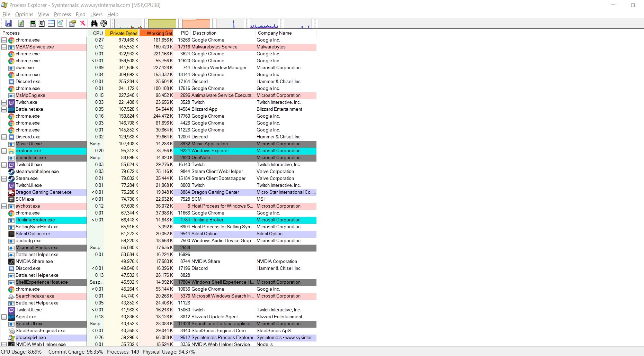Collapse the chrome.exe tree at PID 13268
The width and height of the screenshot is (644, 356).
point(4,40)
